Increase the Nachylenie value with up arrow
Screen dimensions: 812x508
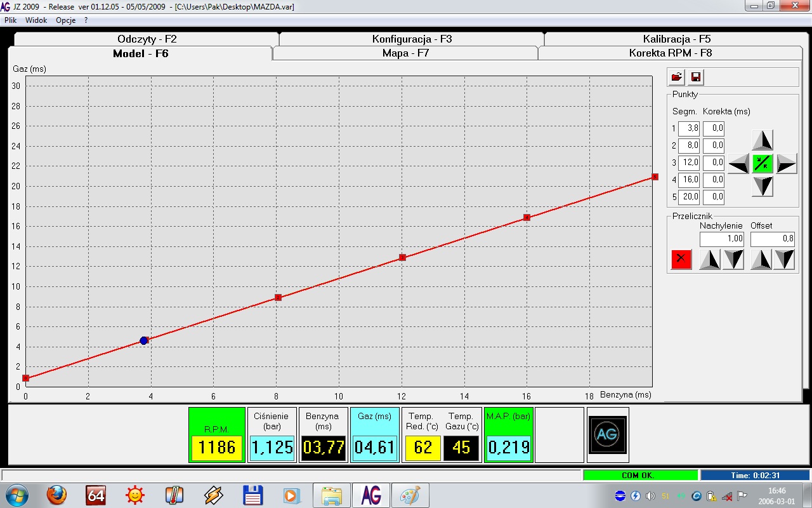tap(709, 259)
